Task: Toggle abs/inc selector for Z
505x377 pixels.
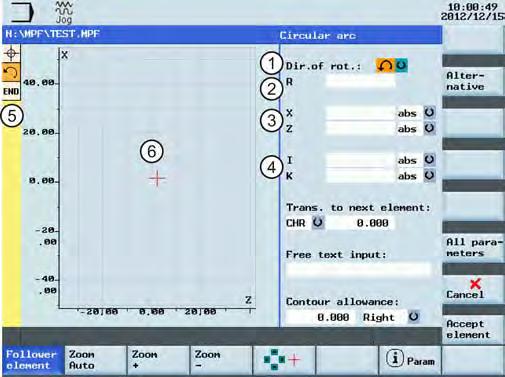Action: coord(429,128)
